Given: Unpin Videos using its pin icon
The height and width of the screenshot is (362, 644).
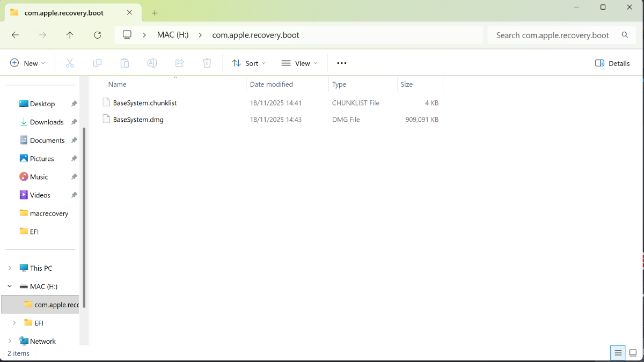Looking at the screenshot, I should [74, 195].
